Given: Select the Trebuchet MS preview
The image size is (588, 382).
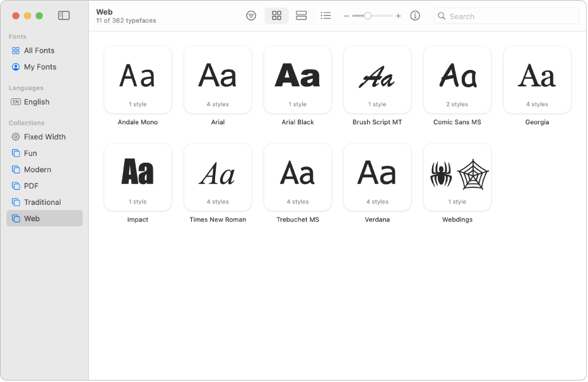Looking at the screenshot, I should [x=298, y=177].
